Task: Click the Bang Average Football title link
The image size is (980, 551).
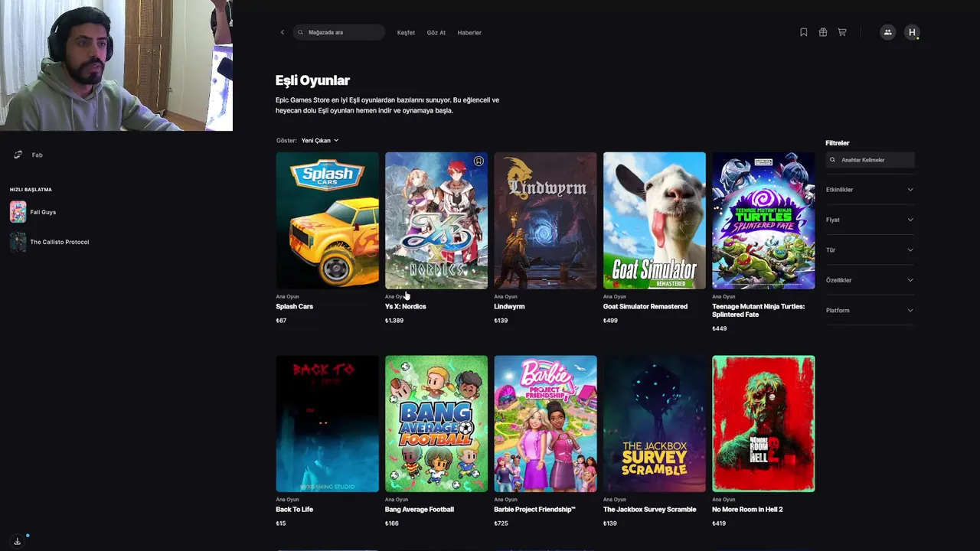Action: 420,510
